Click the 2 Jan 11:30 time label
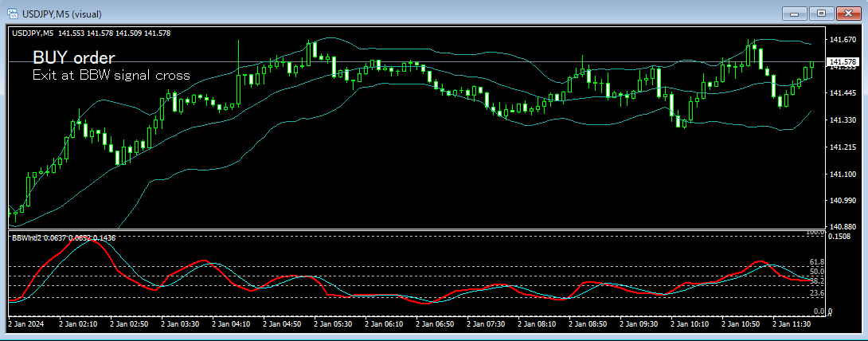This screenshot has width=868, height=341. click(792, 323)
